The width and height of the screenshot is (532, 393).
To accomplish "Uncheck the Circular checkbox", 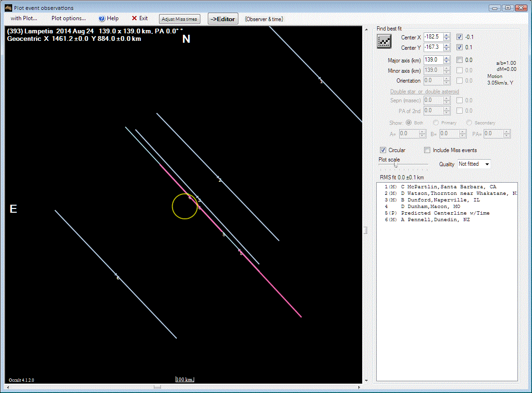I will tap(383, 150).
